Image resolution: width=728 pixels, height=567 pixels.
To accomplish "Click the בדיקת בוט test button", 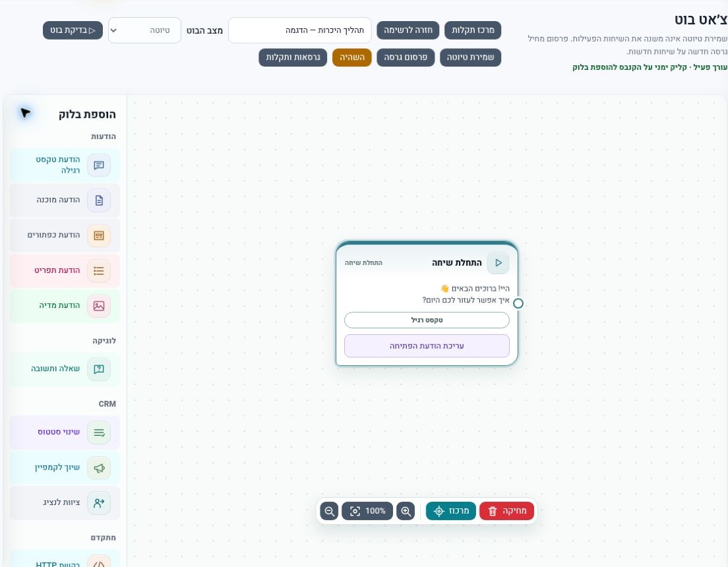I will pos(73,30).
